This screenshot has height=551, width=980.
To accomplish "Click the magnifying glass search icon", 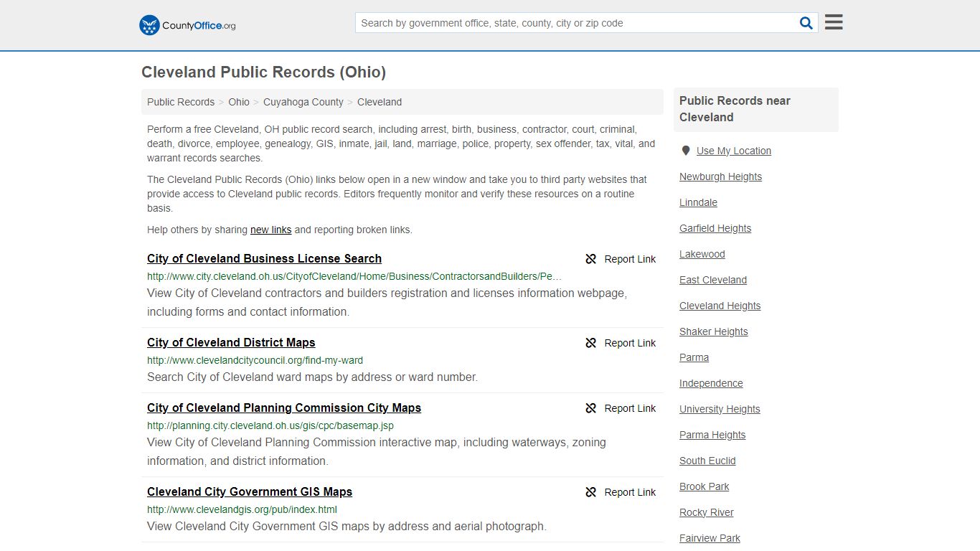I will point(806,23).
